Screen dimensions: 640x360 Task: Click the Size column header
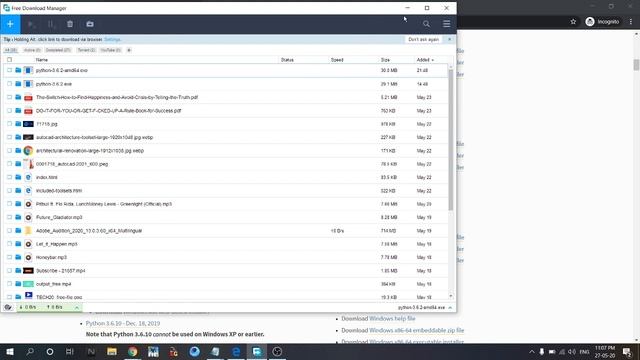[385, 60]
